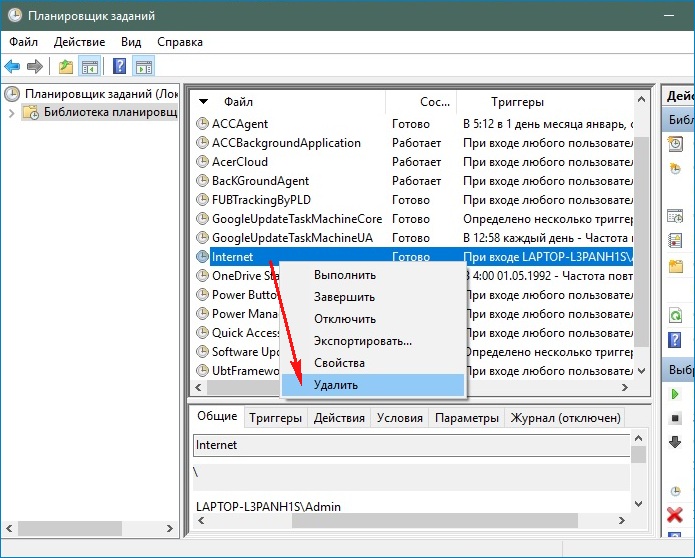Click the clock icon of Internet task
This screenshot has width=695, height=558.
coord(202,256)
